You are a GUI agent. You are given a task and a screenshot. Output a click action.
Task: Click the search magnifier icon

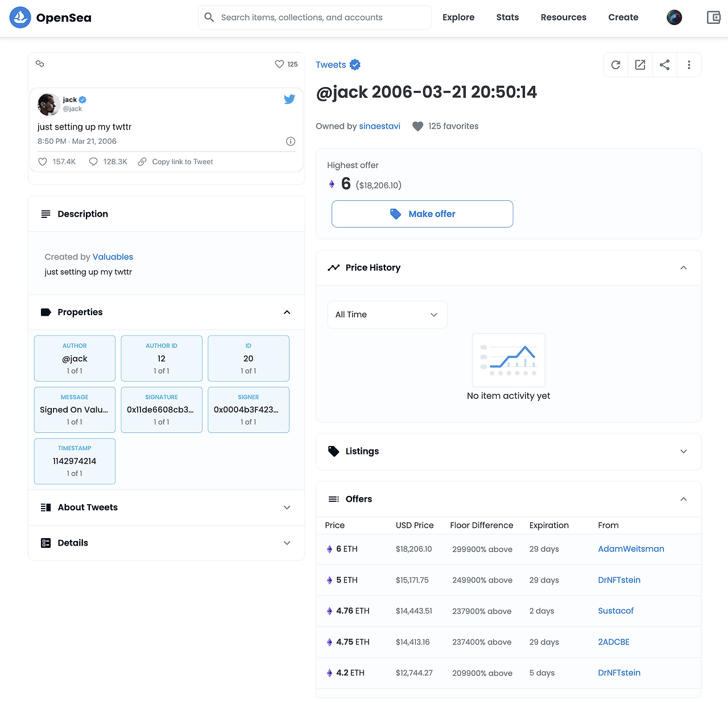click(209, 18)
